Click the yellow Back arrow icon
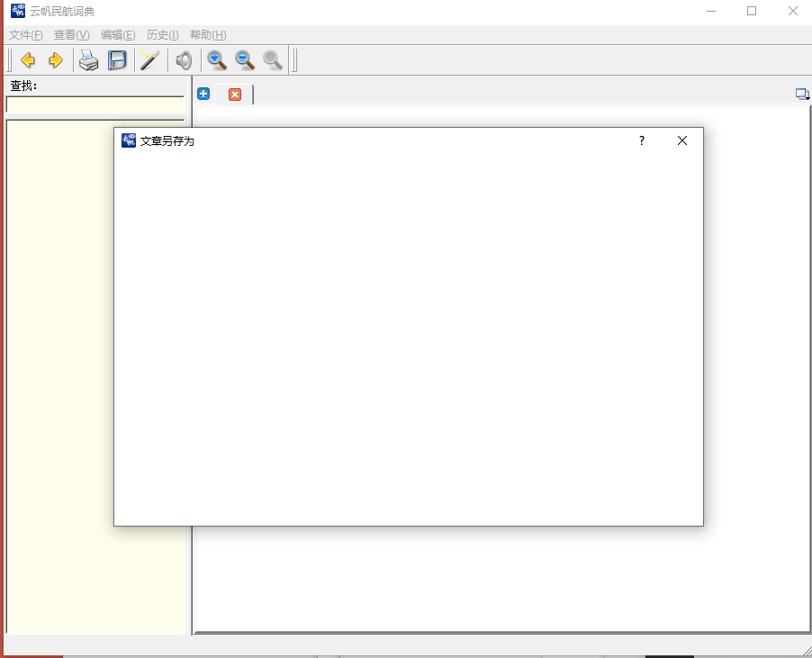812x658 pixels. (x=28, y=60)
